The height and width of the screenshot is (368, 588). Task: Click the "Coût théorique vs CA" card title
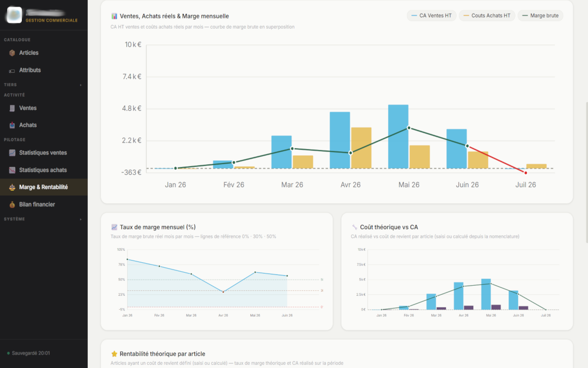389,227
